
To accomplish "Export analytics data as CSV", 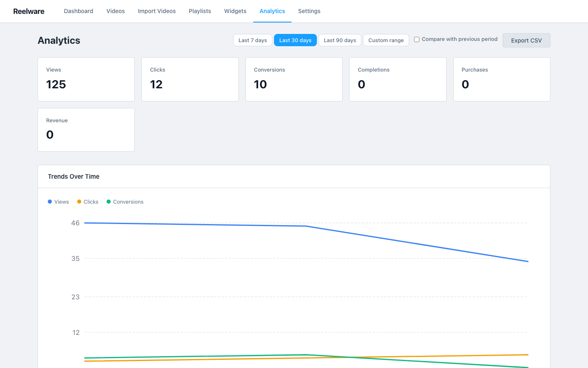I will click(526, 40).
